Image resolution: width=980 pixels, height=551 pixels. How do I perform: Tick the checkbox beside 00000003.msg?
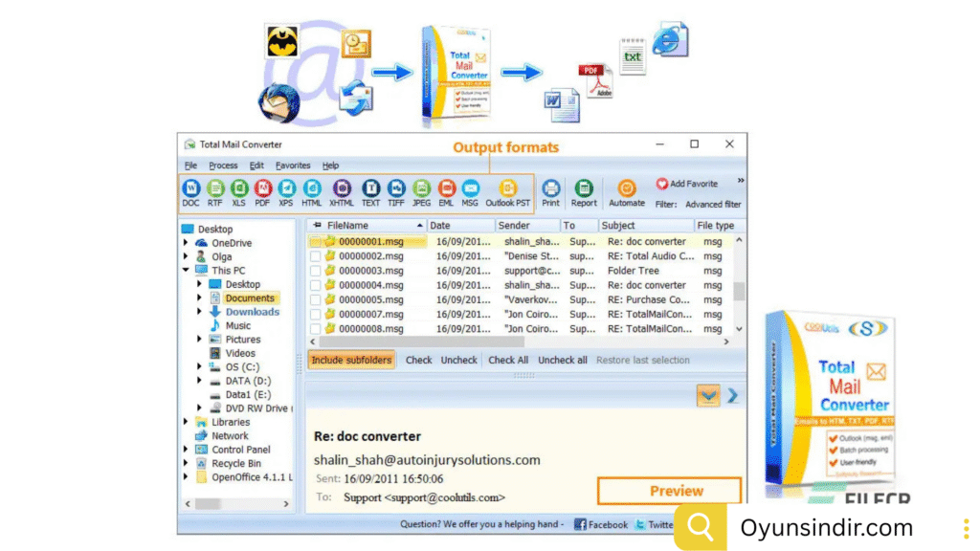point(315,271)
